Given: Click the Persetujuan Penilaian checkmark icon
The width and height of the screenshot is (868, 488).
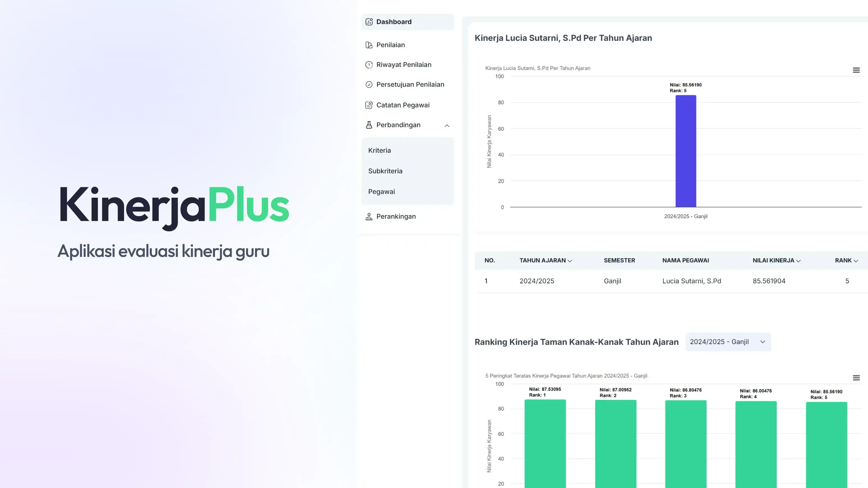Looking at the screenshot, I should tap(369, 84).
